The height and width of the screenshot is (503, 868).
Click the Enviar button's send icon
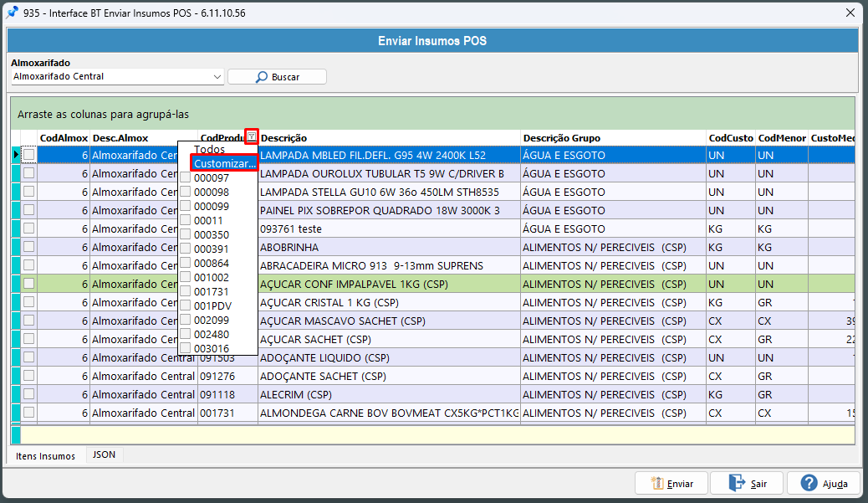pos(657,484)
